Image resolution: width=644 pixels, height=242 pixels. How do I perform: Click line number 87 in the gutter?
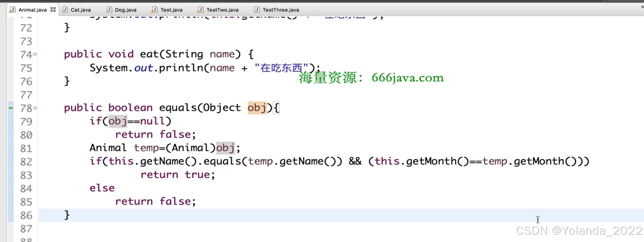[x=26, y=229]
